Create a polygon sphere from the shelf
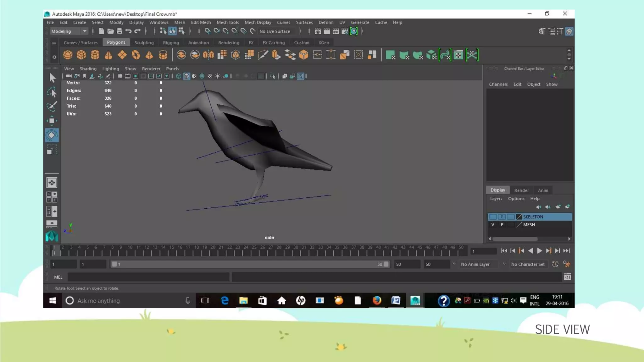Image resolution: width=644 pixels, height=362 pixels. click(x=68, y=55)
